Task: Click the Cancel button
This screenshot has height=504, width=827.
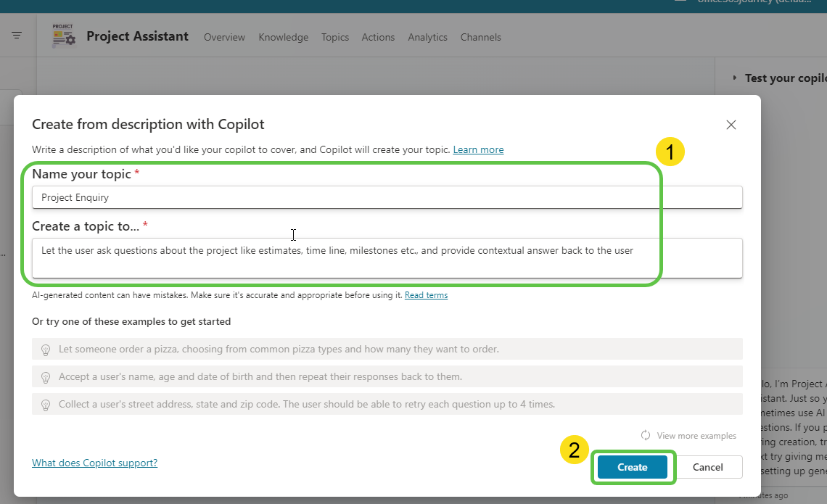Action: 708,467
